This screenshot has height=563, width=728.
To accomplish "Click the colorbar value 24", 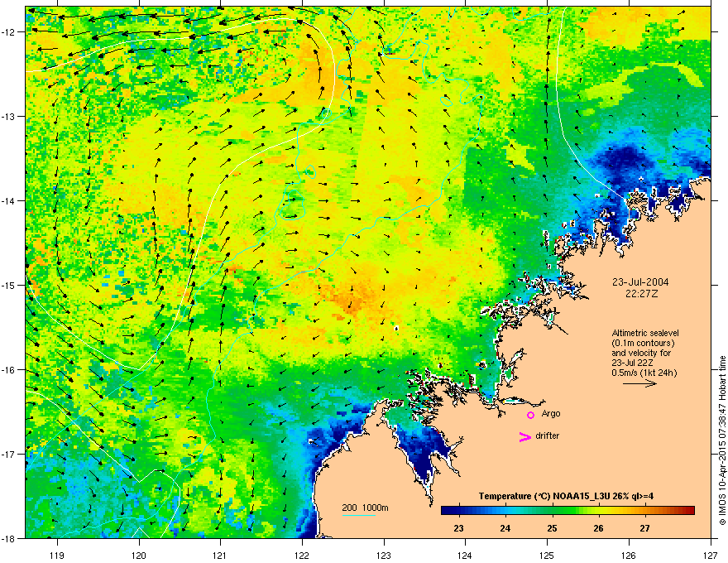I will (x=505, y=528).
